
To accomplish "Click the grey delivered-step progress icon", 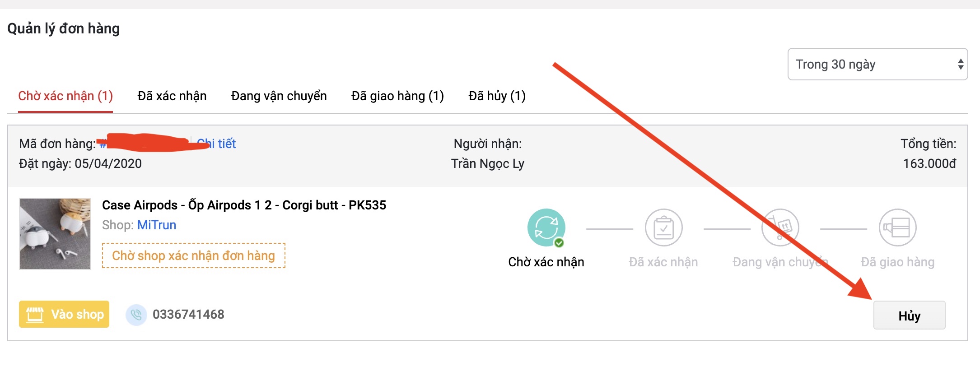I will pyautogui.click(x=897, y=227).
